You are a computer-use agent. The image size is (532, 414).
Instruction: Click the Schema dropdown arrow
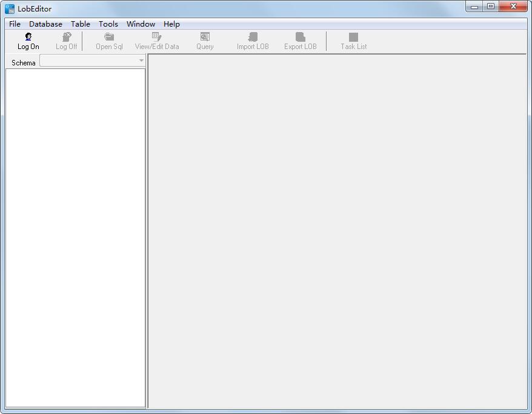[141, 61]
